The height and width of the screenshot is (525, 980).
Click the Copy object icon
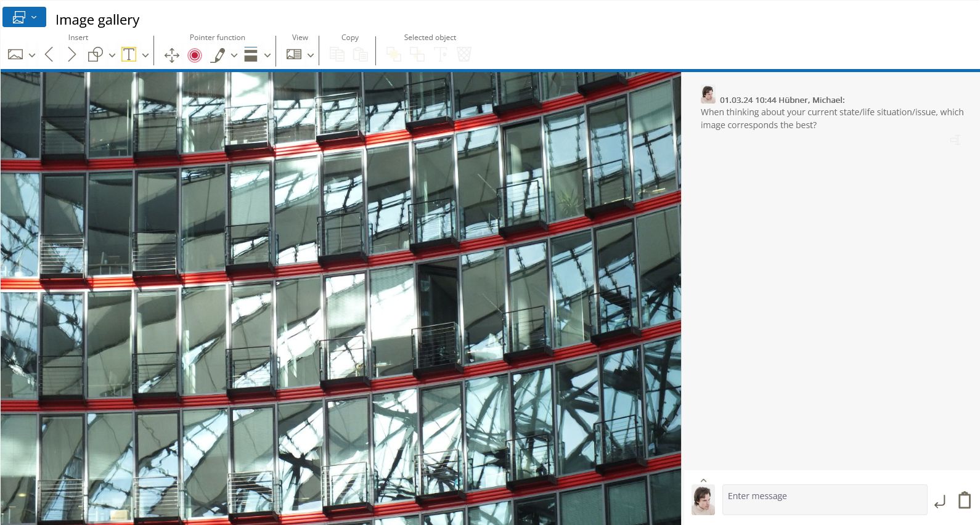[x=337, y=55]
